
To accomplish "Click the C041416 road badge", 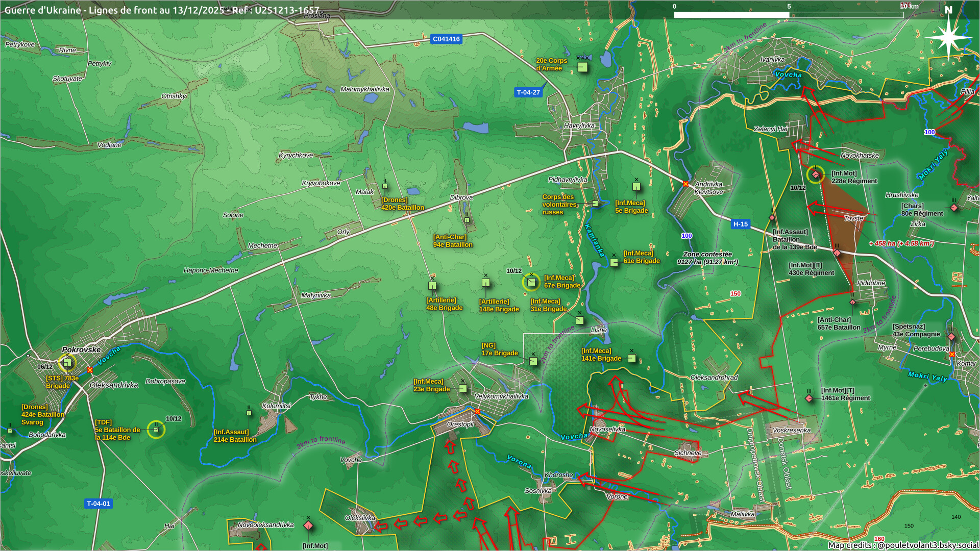I will (x=446, y=39).
